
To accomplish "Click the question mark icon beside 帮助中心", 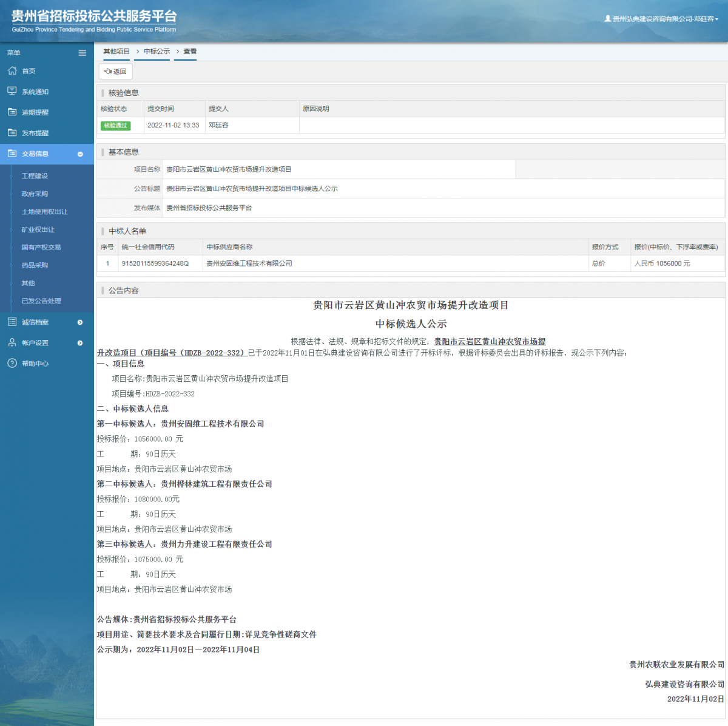I will pos(12,363).
